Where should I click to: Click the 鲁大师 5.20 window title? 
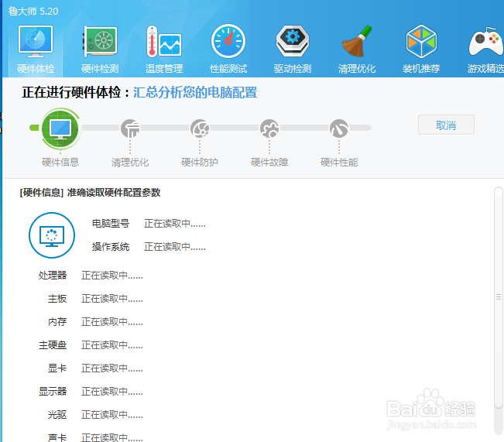(x=33, y=12)
